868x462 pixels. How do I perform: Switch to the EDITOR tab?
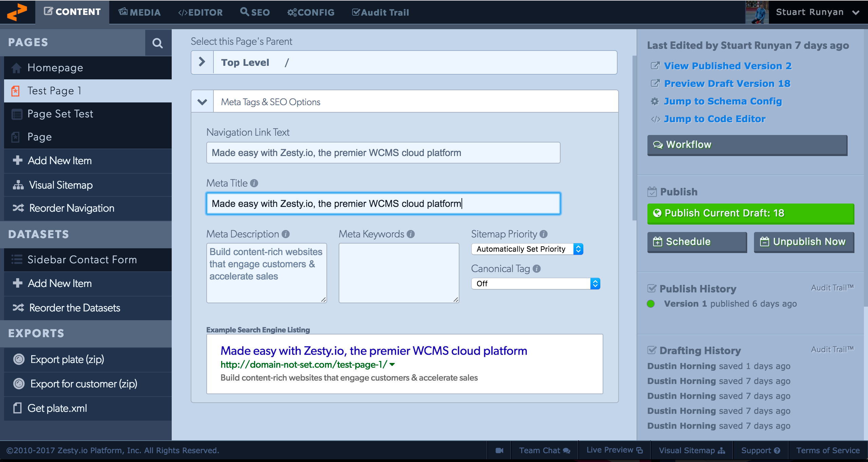pos(201,13)
